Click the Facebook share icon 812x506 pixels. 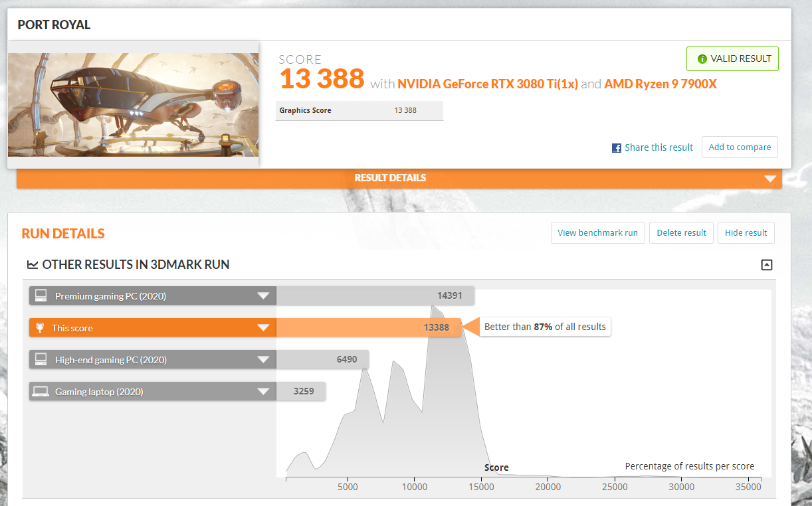pos(617,147)
